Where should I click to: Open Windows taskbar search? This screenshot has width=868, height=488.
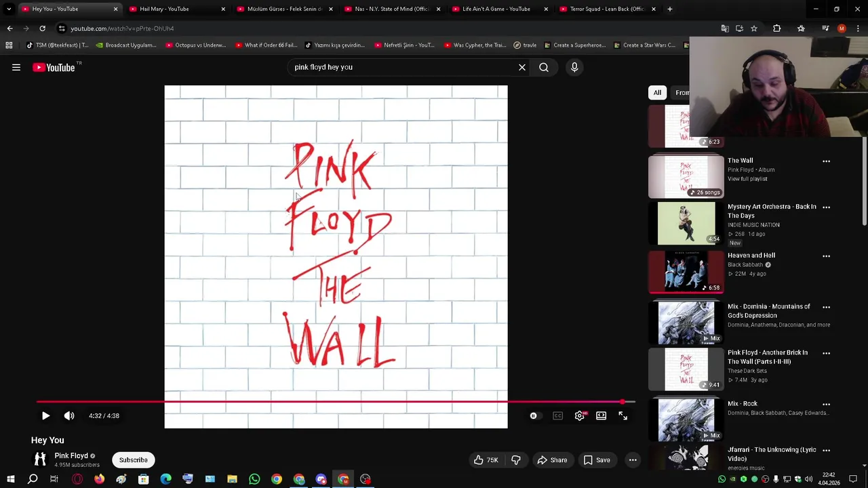click(33, 479)
